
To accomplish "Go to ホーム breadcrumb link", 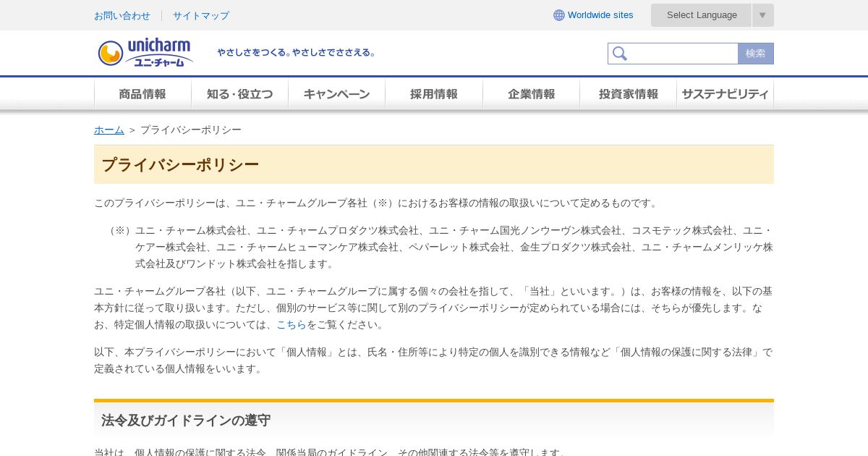I will tap(109, 130).
